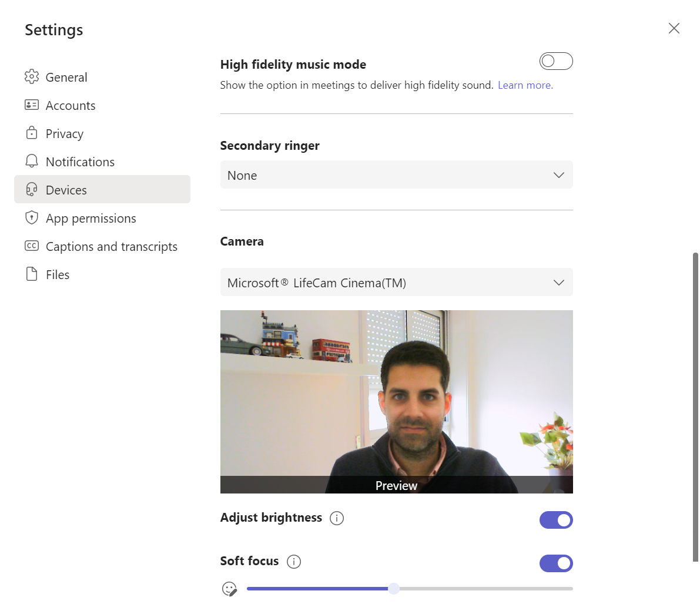Click the Privacy lock icon

pyautogui.click(x=32, y=133)
